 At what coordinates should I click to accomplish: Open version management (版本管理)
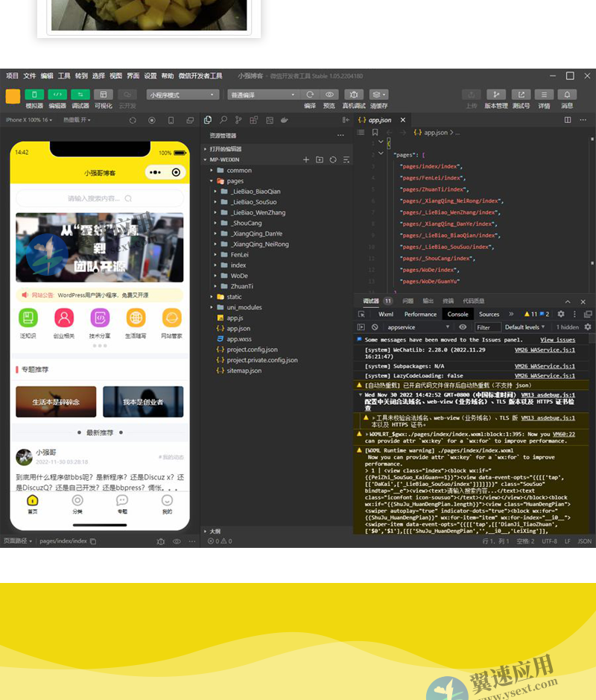(x=496, y=95)
